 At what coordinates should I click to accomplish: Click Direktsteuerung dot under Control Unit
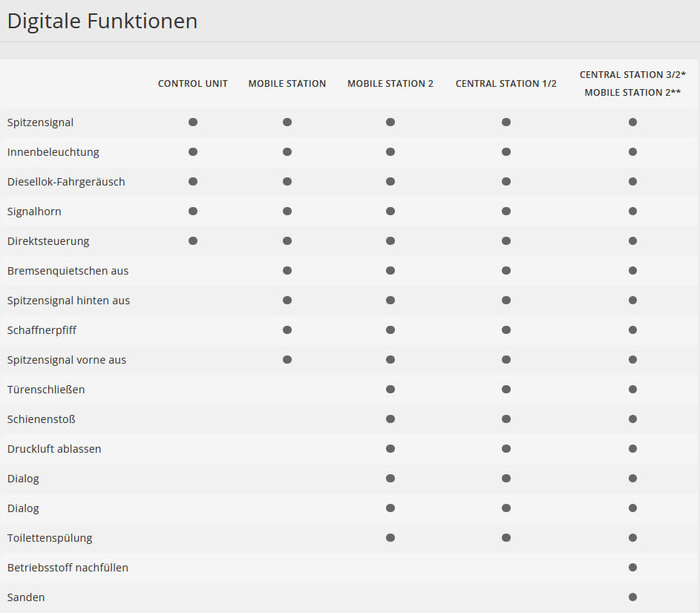[193, 240]
